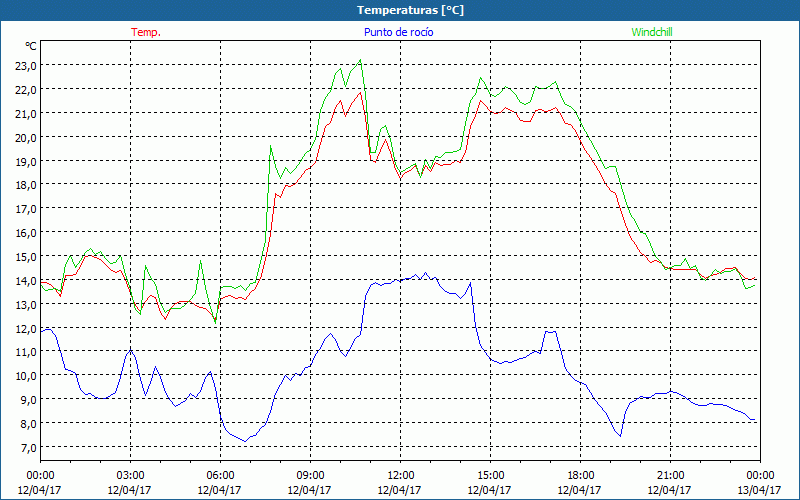
Task: Click the 12,0 y-axis value
Action: [x=26, y=328]
